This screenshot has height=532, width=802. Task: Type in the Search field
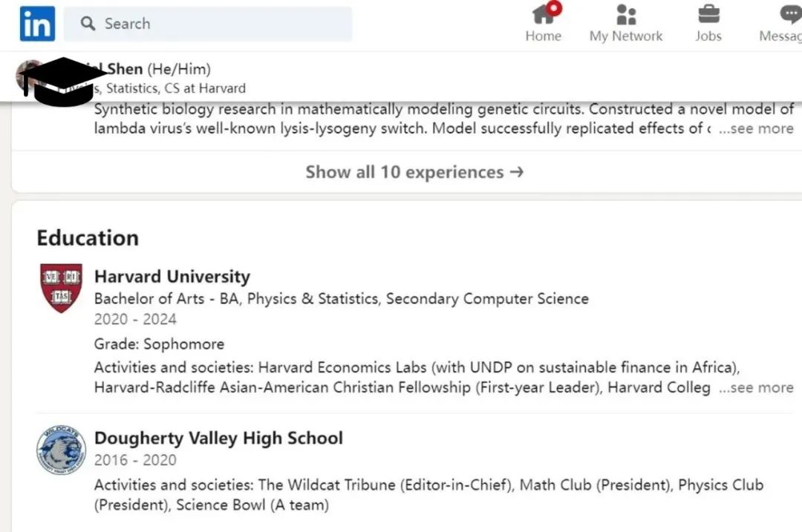pyautogui.click(x=223, y=24)
